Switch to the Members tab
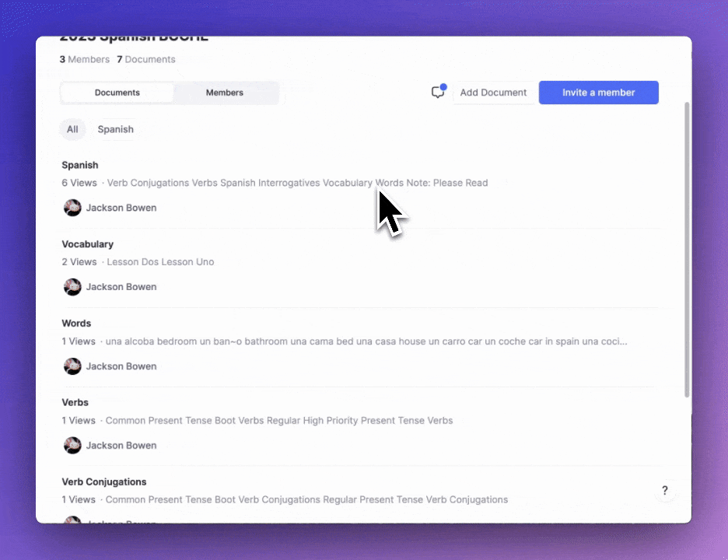Image resolution: width=728 pixels, height=560 pixels. click(x=225, y=93)
